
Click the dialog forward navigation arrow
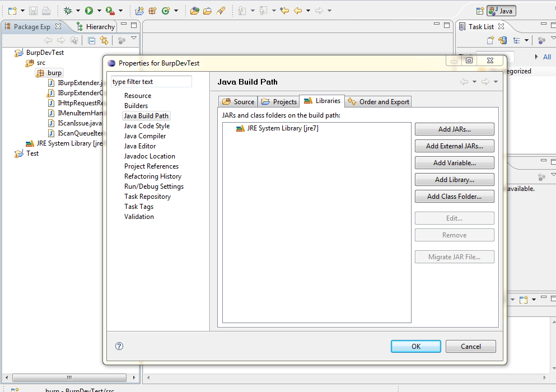(485, 82)
